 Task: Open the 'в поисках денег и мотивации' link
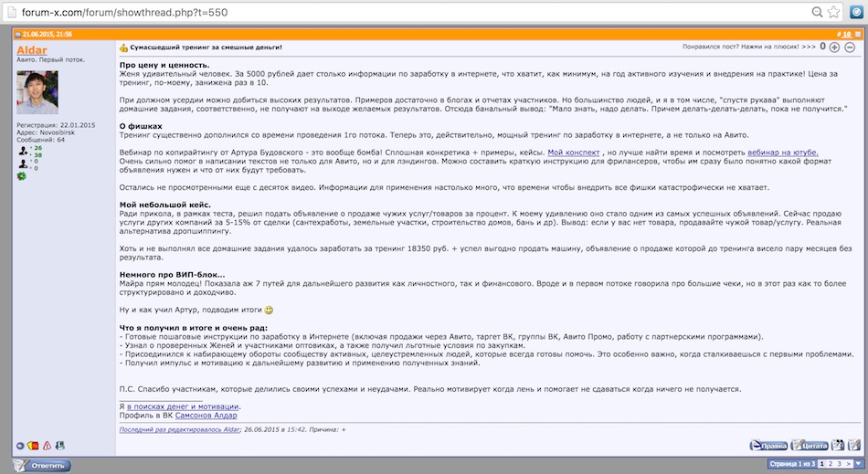(x=183, y=406)
